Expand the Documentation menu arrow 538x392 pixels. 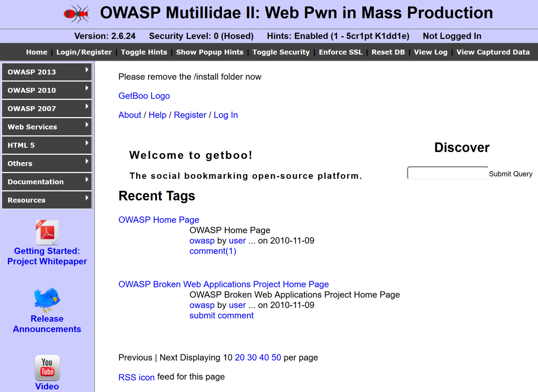click(x=87, y=180)
